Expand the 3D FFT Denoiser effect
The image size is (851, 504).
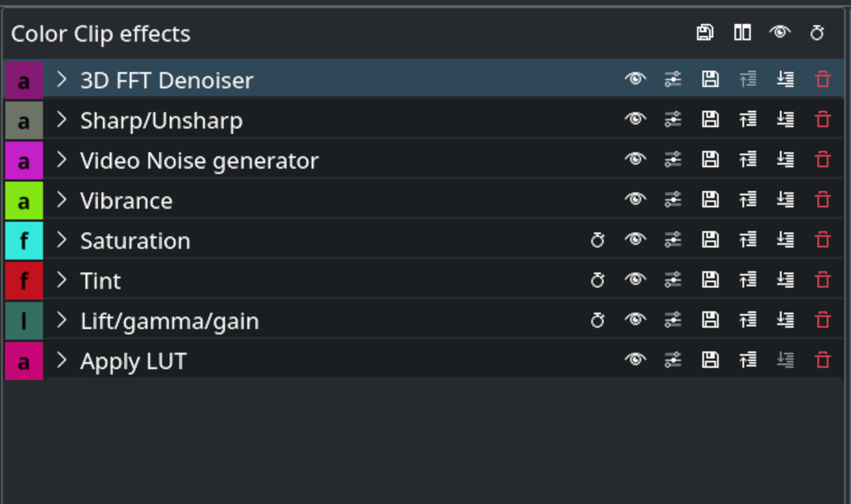coord(62,80)
